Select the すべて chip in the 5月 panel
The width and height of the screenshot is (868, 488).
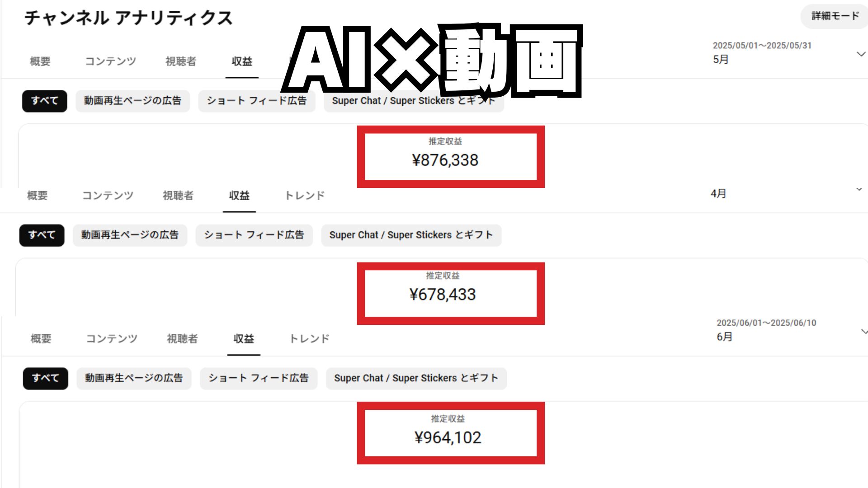click(44, 101)
